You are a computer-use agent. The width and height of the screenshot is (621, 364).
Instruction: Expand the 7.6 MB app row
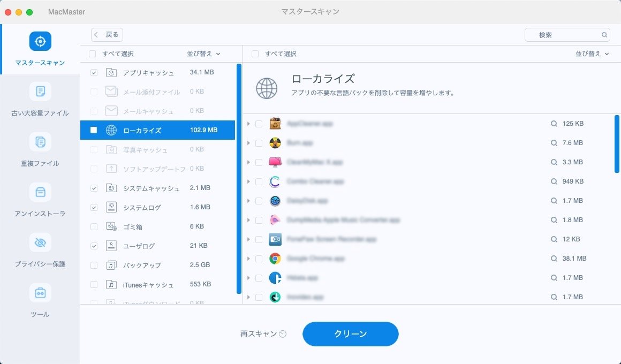pyautogui.click(x=248, y=142)
